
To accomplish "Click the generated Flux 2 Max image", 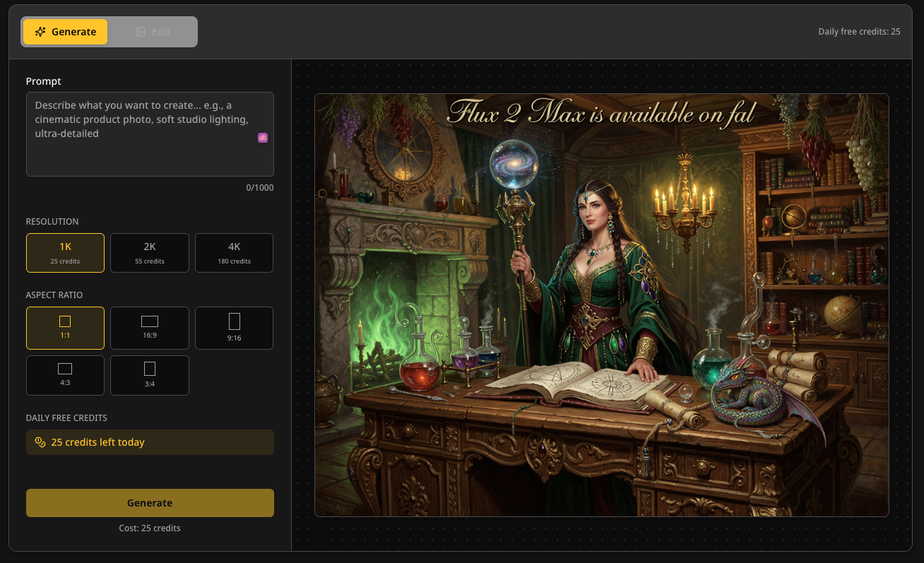I will pos(602,302).
